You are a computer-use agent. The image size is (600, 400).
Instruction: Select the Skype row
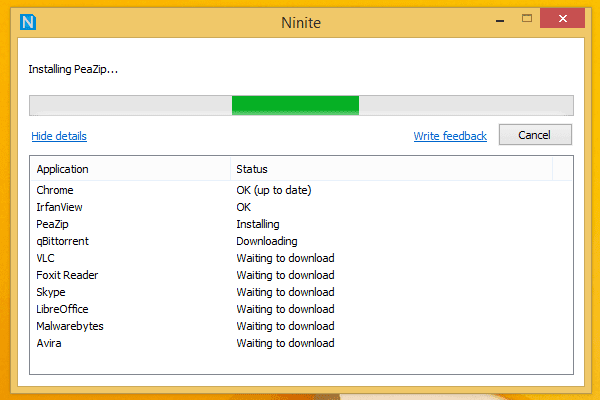click(301, 292)
